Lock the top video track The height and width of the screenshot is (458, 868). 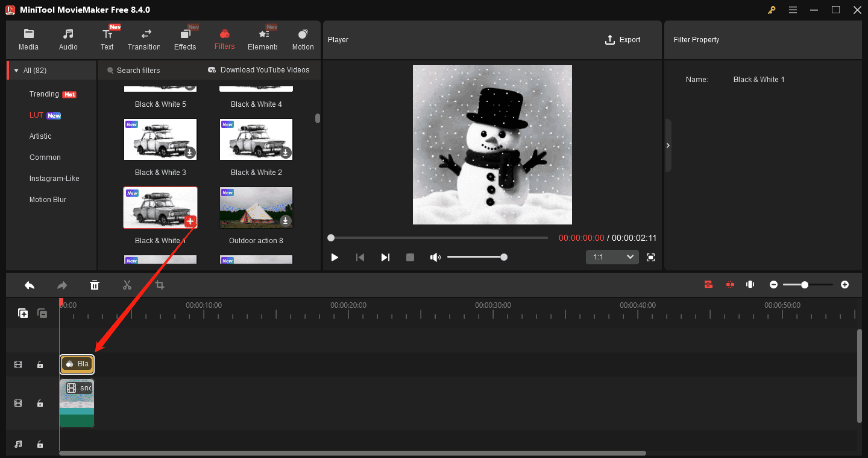point(40,364)
